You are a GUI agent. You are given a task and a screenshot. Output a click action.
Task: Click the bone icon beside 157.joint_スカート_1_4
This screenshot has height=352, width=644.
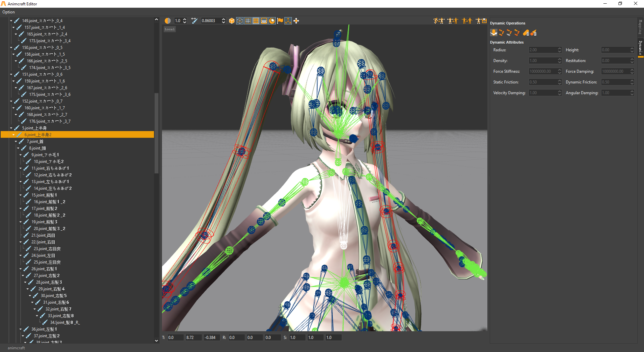click(x=19, y=27)
